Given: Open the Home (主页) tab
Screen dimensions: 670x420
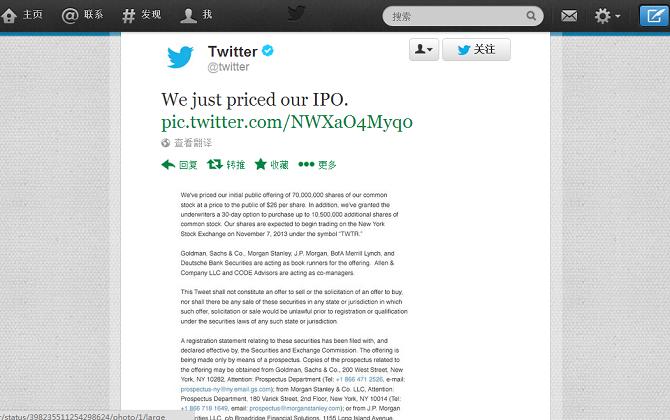Looking at the screenshot, I should [22, 15].
